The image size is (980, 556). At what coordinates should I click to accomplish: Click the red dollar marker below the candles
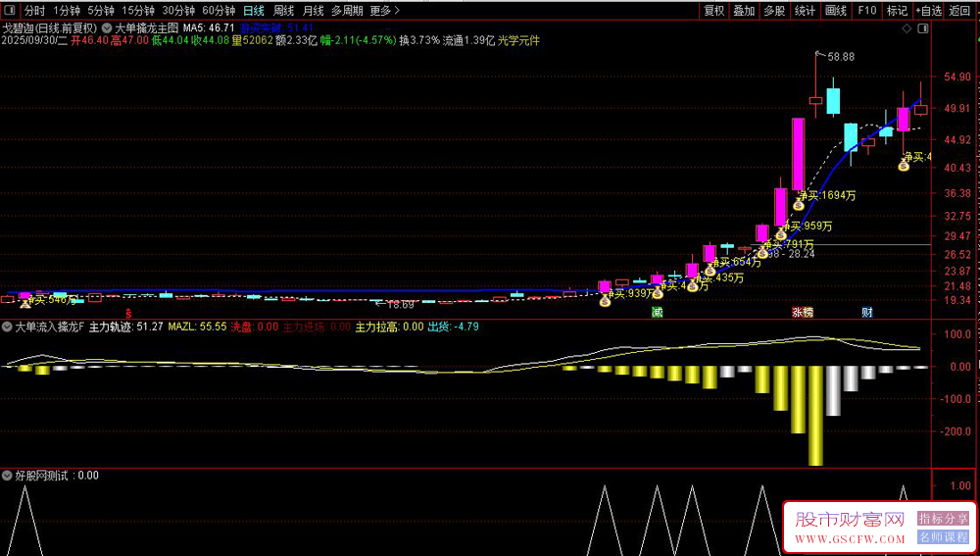pyautogui.click(x=128, y=312)
